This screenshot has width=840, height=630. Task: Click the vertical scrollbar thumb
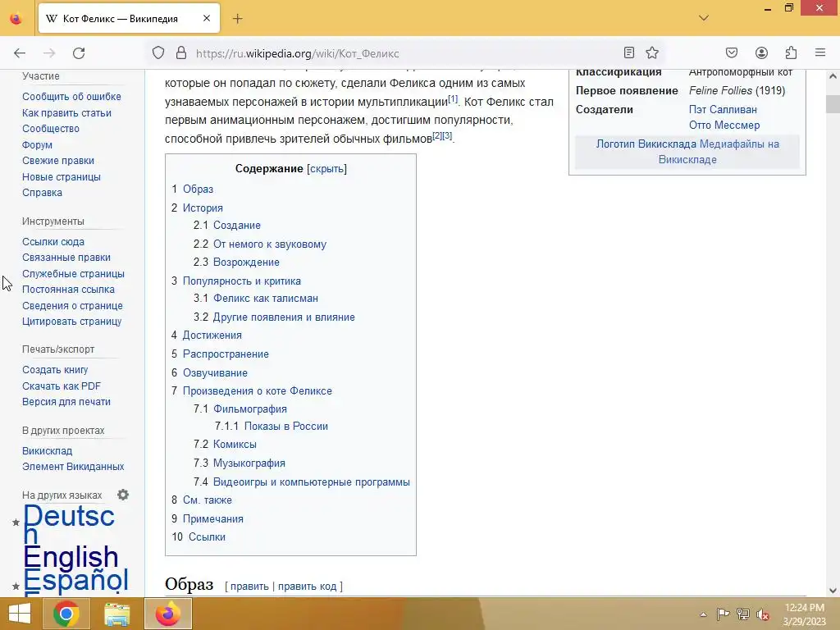[833, 103]
